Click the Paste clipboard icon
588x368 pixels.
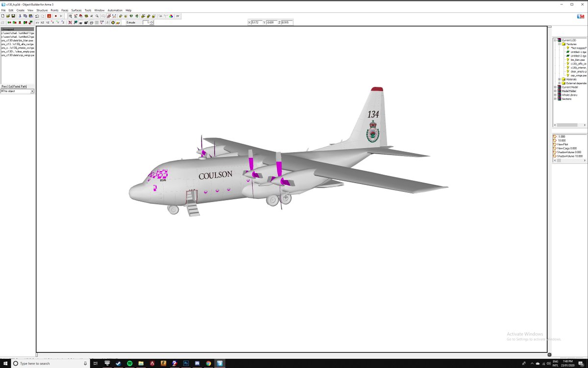30,16
